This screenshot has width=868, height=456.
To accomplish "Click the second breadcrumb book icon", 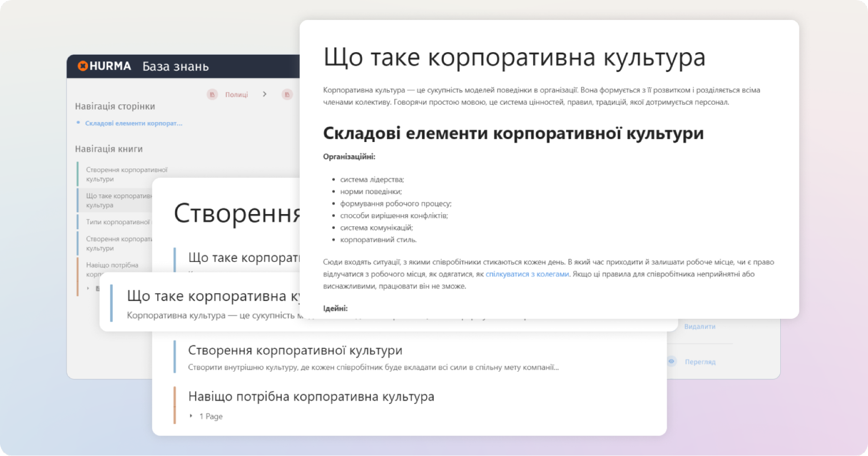I will (287, 94).
